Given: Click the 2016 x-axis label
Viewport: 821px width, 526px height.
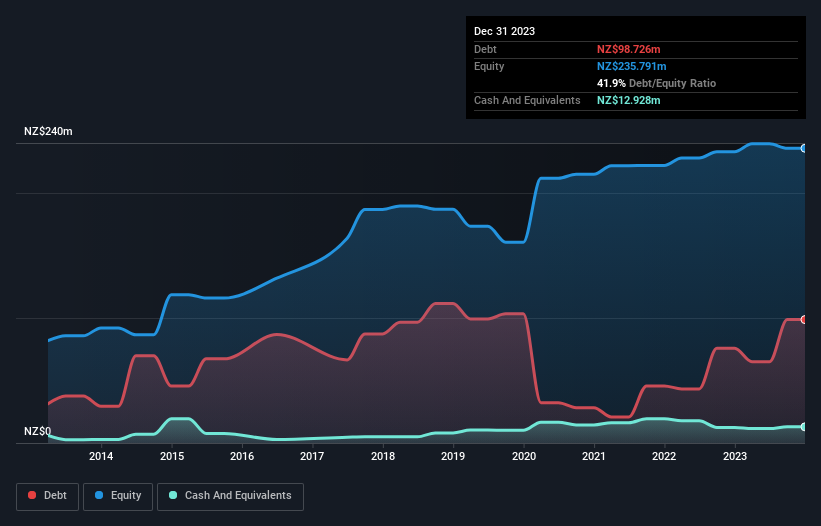Looking at the screenshot, I should coord(242,456).
